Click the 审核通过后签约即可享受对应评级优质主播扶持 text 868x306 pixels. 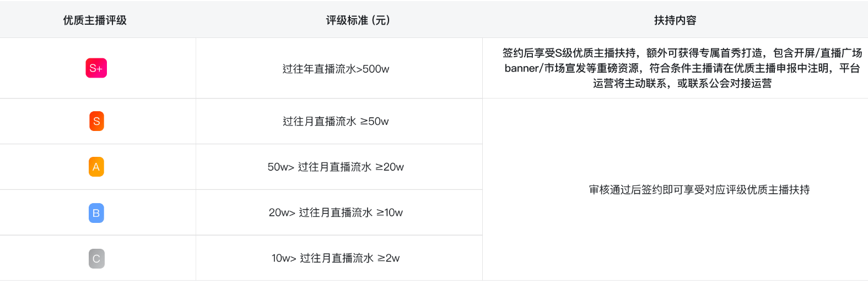pos(699,190)
